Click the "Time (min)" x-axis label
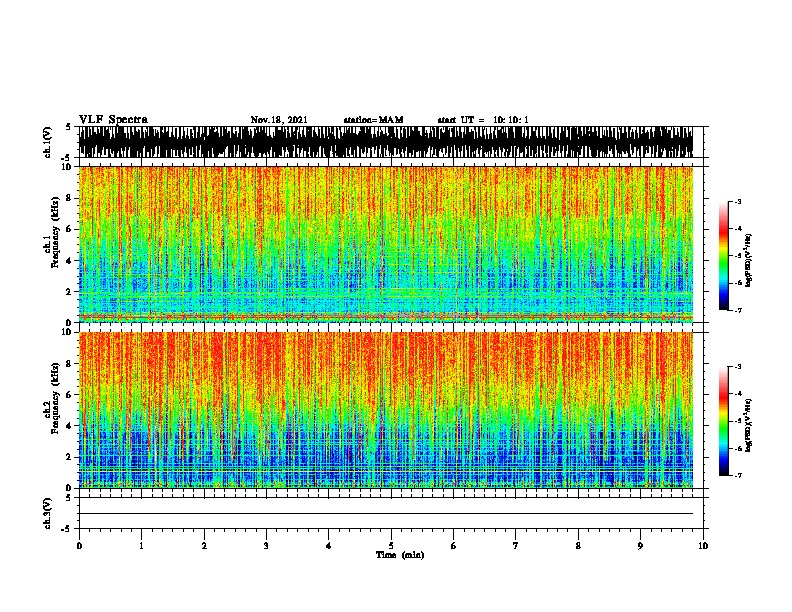This screenshot has height=612, width=792. tap(400, 555)
